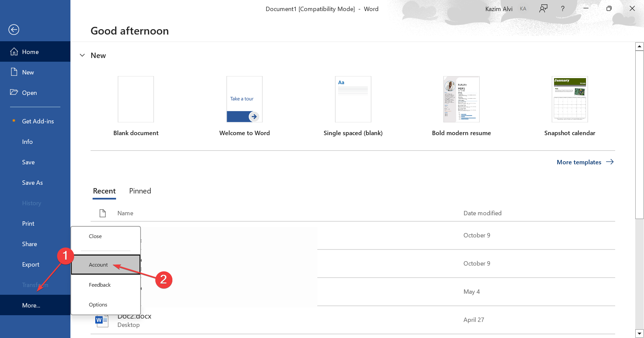644x338 pixels.
Task: Click the Word file icon beside Doc2.docx
Action: click(102, 321)
